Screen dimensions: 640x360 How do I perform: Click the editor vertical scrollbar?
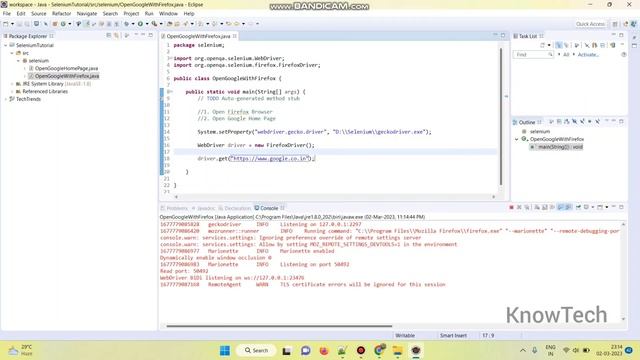(x=500, y=117)
